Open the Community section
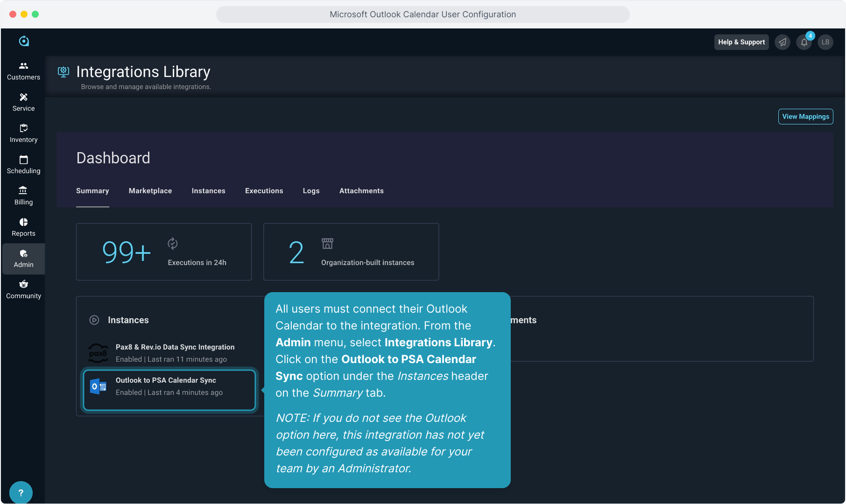Screen dimensions: 846x504 [x=23, y=290]
